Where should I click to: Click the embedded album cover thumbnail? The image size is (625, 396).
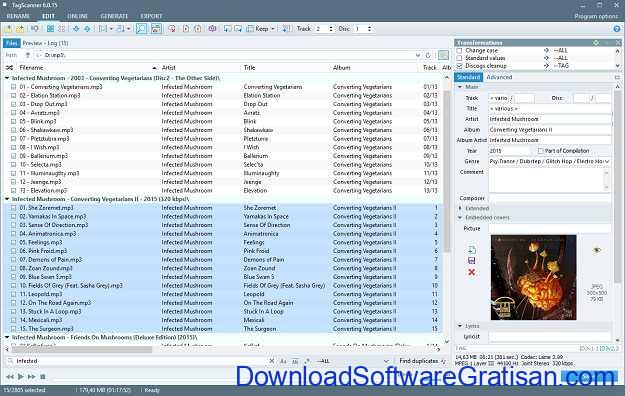point(533,277)
